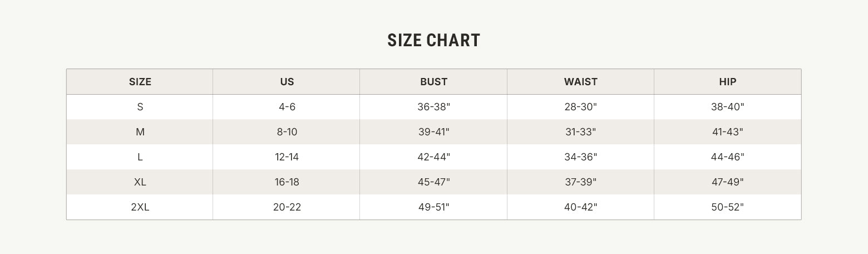Screen dimensions: 868x254
Task: Click the XL size row label
Action: click(x=140, y=182)
